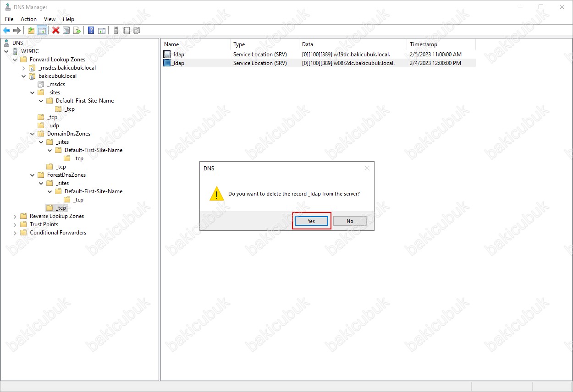Open the View menu
The width and height of the screenshot is (573, 392).
pyautogui.click(x=50, y=19)
